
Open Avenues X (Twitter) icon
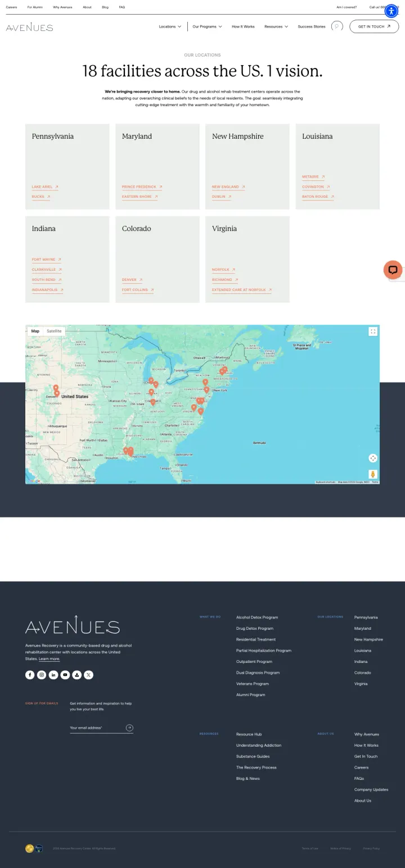click(89, 675)
